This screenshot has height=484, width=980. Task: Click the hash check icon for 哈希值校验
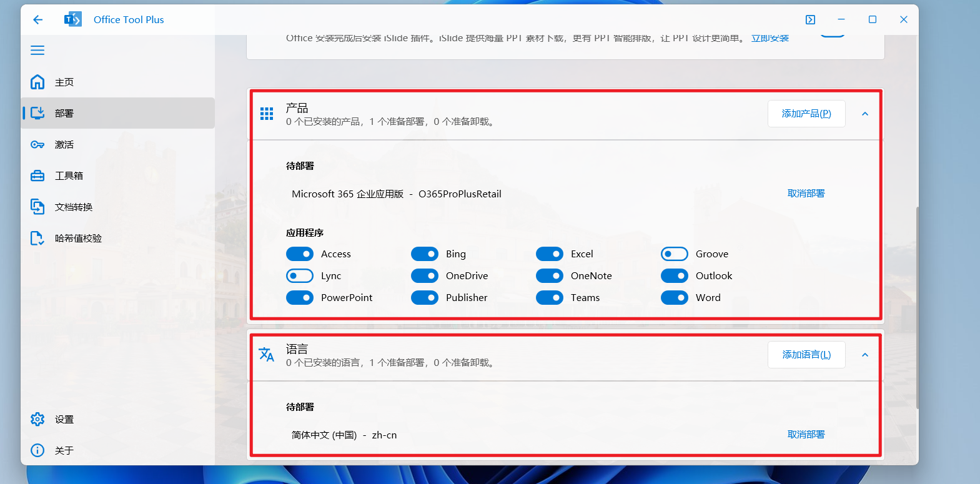37,238
